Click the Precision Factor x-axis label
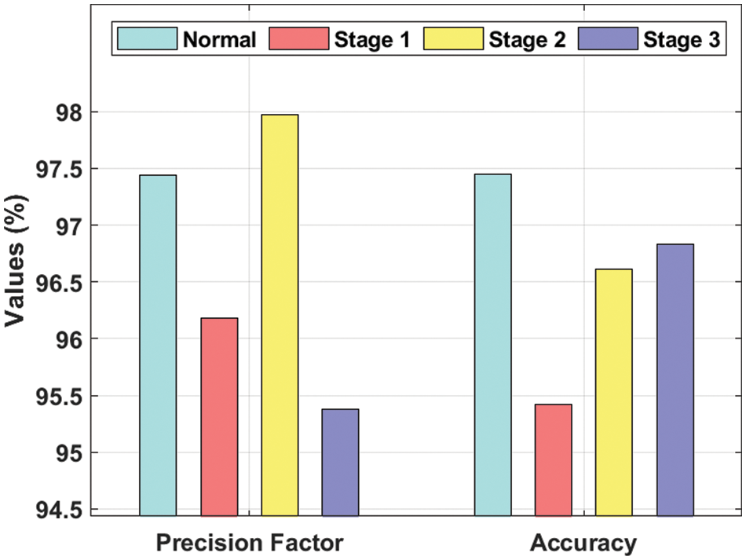This screenshot has width=746, height=560. pyautogui.click(x=249, y=543)
